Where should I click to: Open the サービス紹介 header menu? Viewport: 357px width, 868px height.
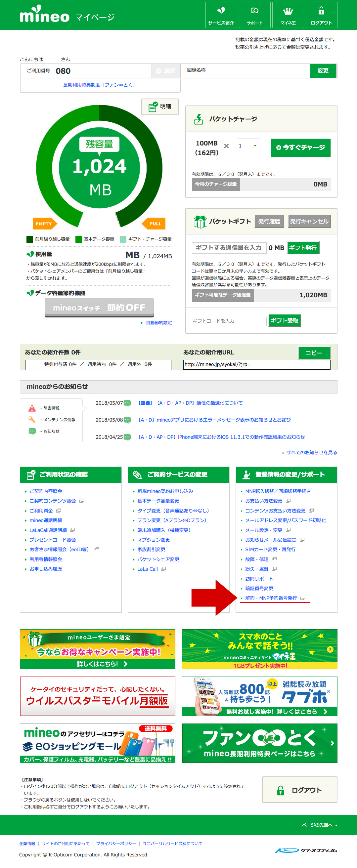click(x=221, y=15)
